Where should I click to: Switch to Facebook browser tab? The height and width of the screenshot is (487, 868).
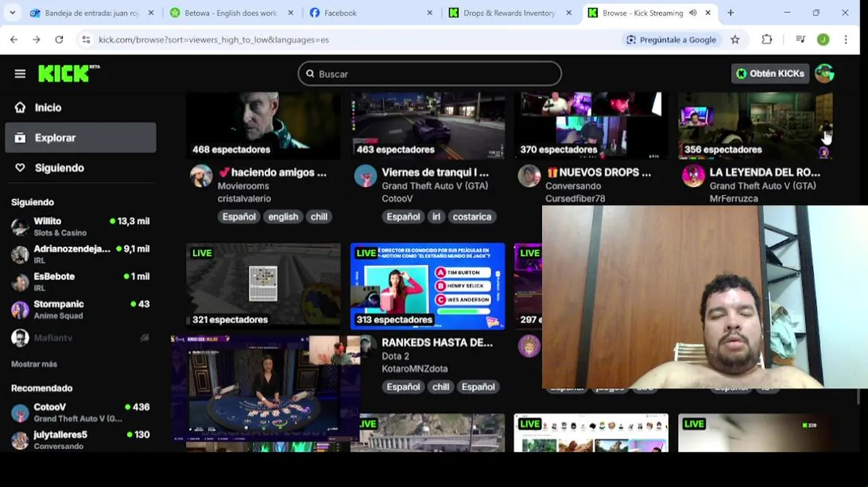[x=370, y=13]
